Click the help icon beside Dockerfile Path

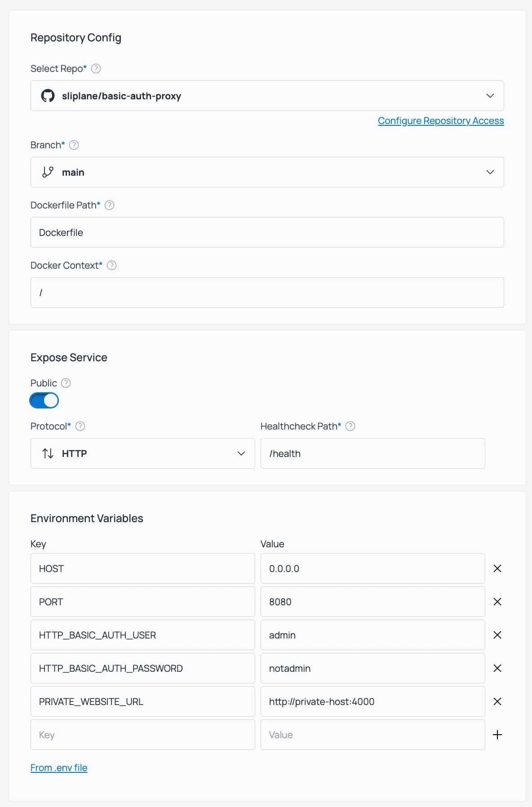pos(109,205)
